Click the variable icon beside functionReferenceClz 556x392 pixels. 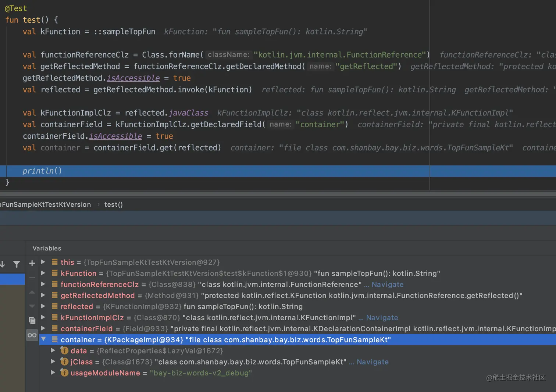pyautogui.click(x=54, y=284)
